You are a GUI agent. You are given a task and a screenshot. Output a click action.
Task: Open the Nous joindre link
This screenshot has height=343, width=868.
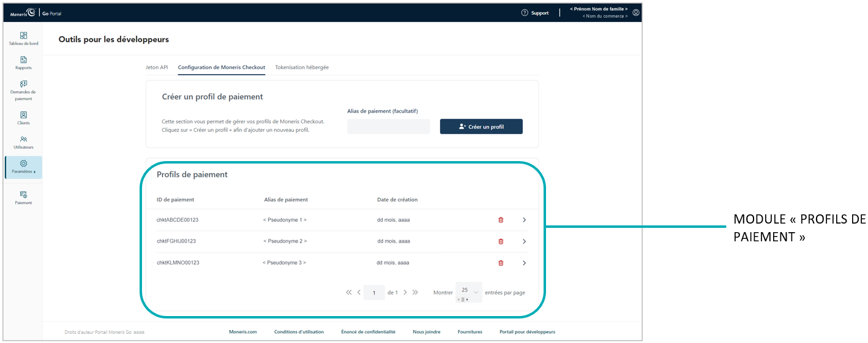coord(427,332)
